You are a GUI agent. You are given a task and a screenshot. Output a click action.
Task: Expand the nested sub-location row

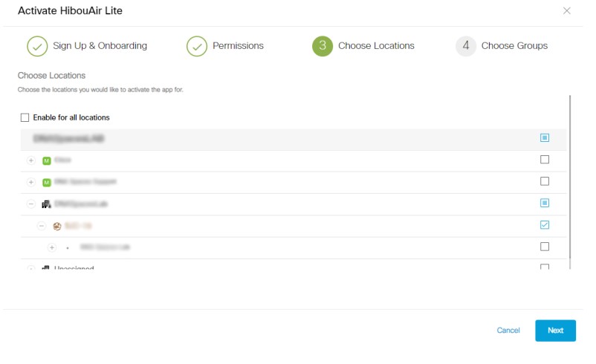coord(52,247)
